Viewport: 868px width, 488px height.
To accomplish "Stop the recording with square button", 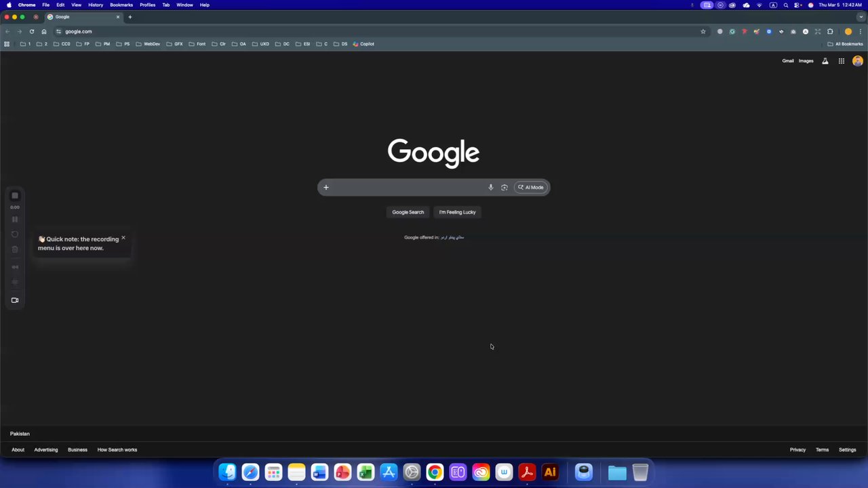I will pos(15,196).
